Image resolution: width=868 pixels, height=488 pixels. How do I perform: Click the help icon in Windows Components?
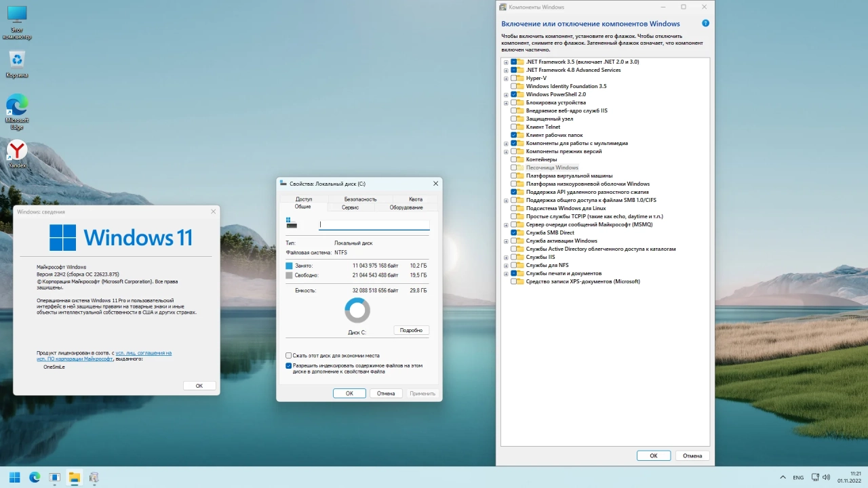pos(706,23)
